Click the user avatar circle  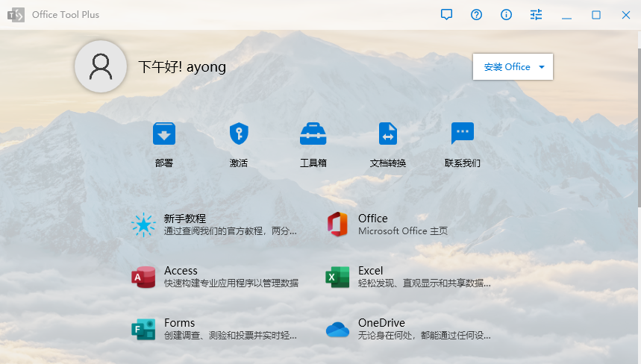coord(101,66)
